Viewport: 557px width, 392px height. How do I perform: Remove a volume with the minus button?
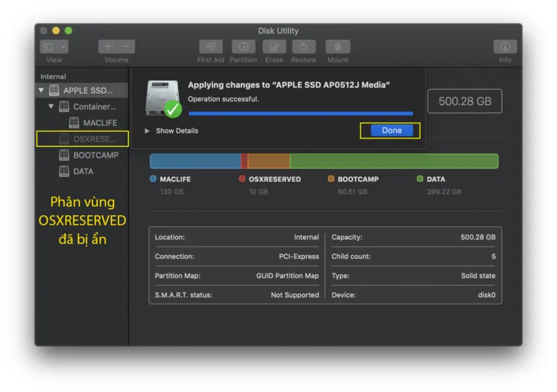[x=126, y=47]
